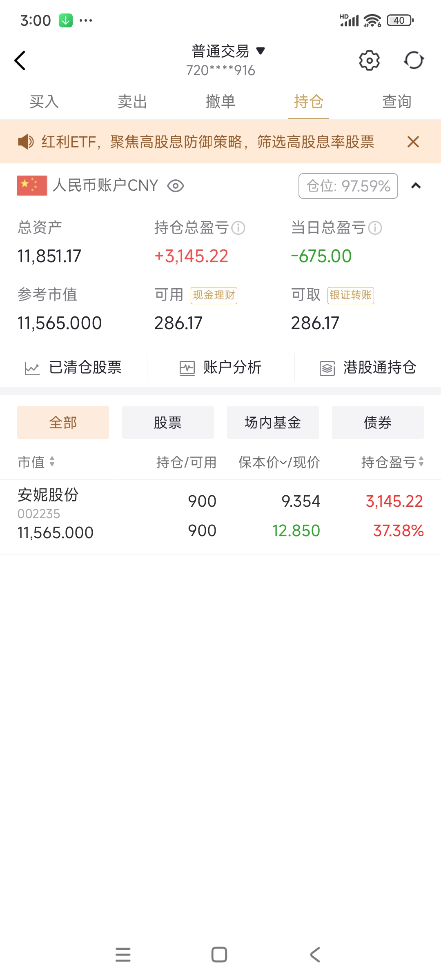Toggle sorting by 市值
Image resolution: width=441 pixels, height=980 pixels.
click(36, 462)
